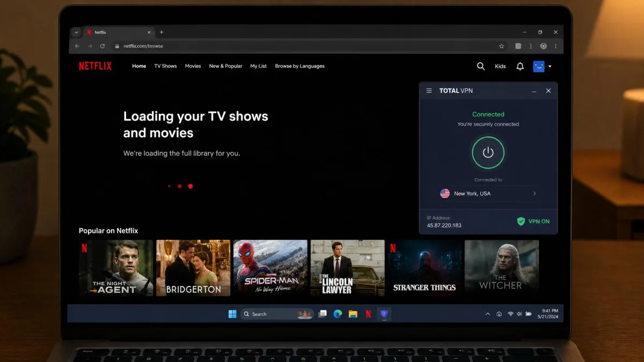The height and width of the screenshot is (362, 644).
Task: Select the Netflix browser tab
Action: [x=119, y=32]
